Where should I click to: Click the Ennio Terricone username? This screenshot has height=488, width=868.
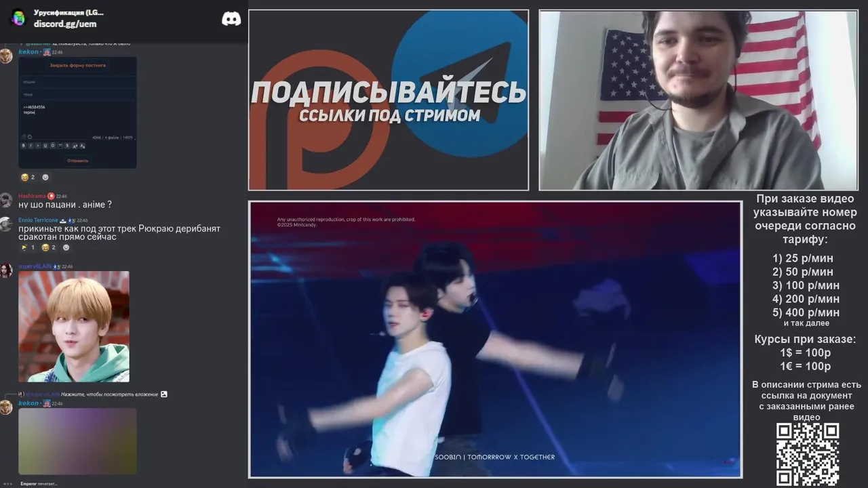[x=38, y=220]
